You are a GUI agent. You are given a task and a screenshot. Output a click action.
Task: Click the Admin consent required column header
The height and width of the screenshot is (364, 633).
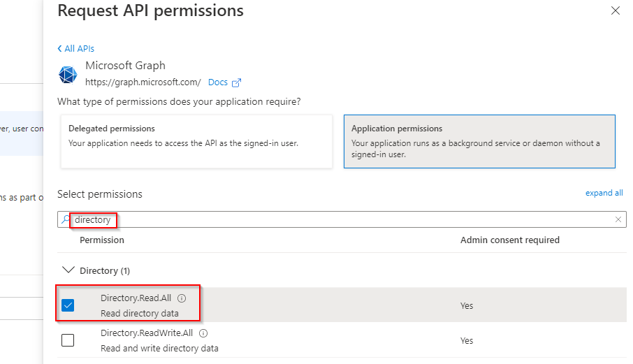509,240
